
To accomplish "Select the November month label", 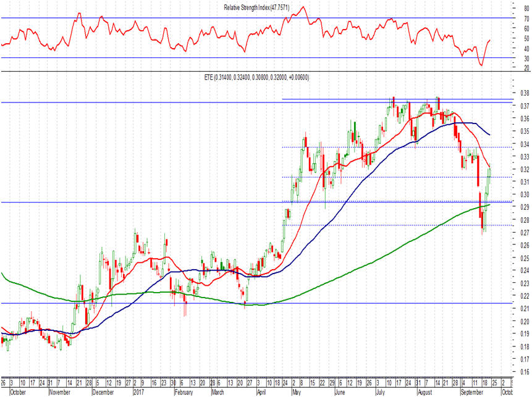I will tap(60, 392).
